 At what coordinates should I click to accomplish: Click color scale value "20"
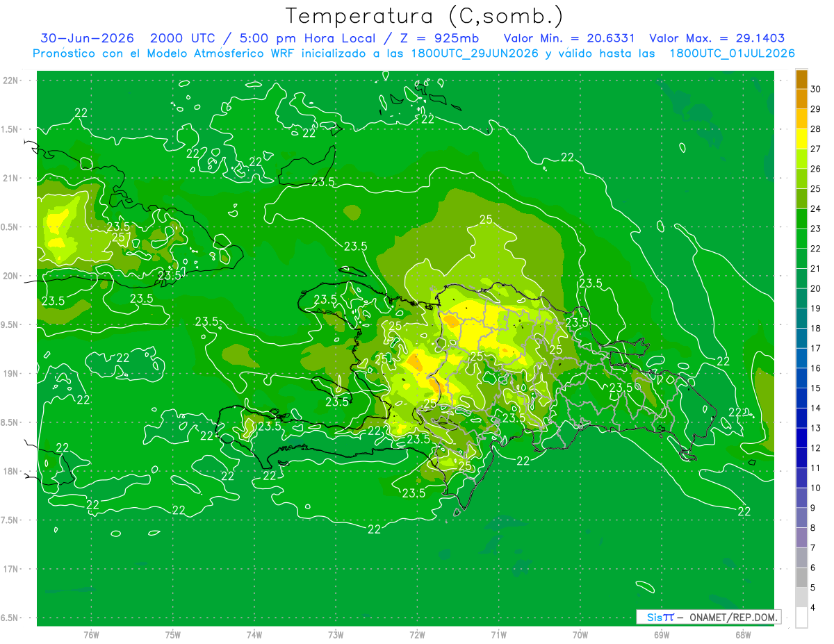[815, 288]
